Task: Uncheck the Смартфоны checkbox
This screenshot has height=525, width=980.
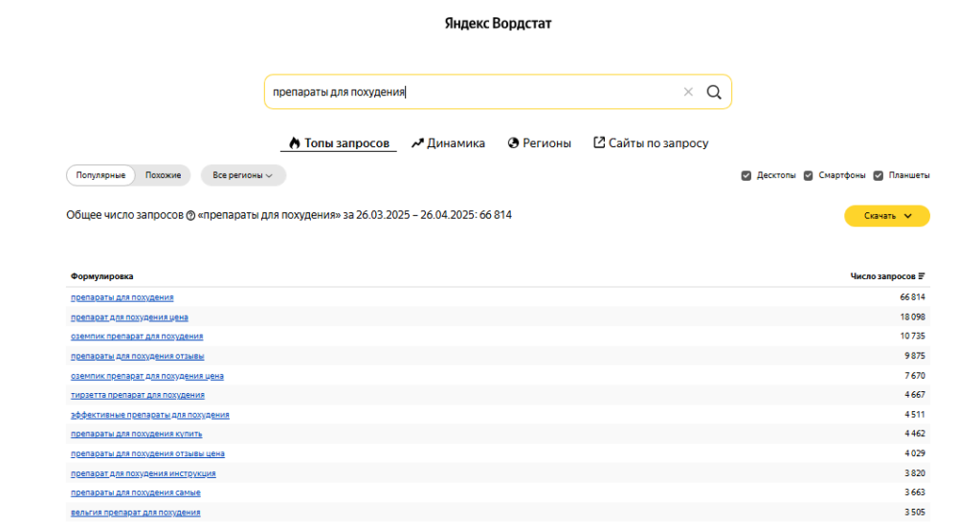Action: point(808,175)
